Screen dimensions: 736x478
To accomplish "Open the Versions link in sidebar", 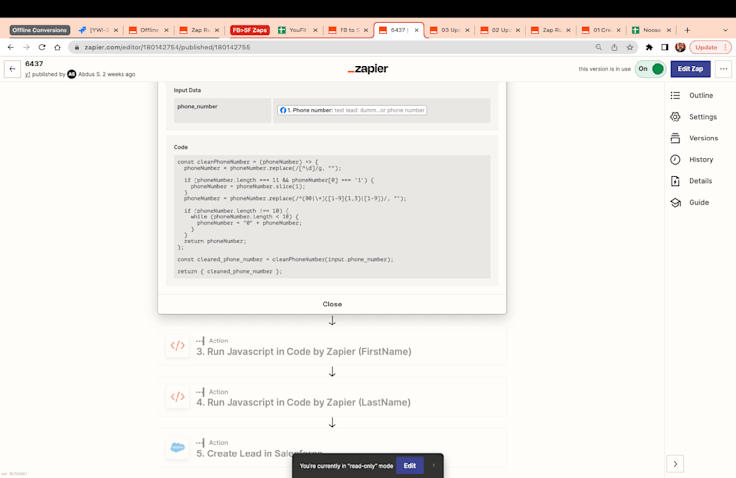I will [x=704, y=138].
